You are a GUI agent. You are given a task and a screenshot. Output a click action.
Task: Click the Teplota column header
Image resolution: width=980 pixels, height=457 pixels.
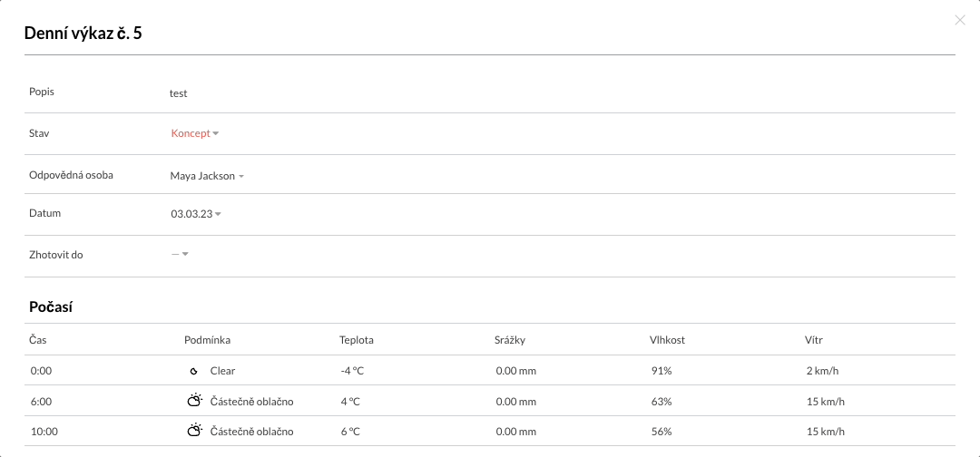point(357,340)
